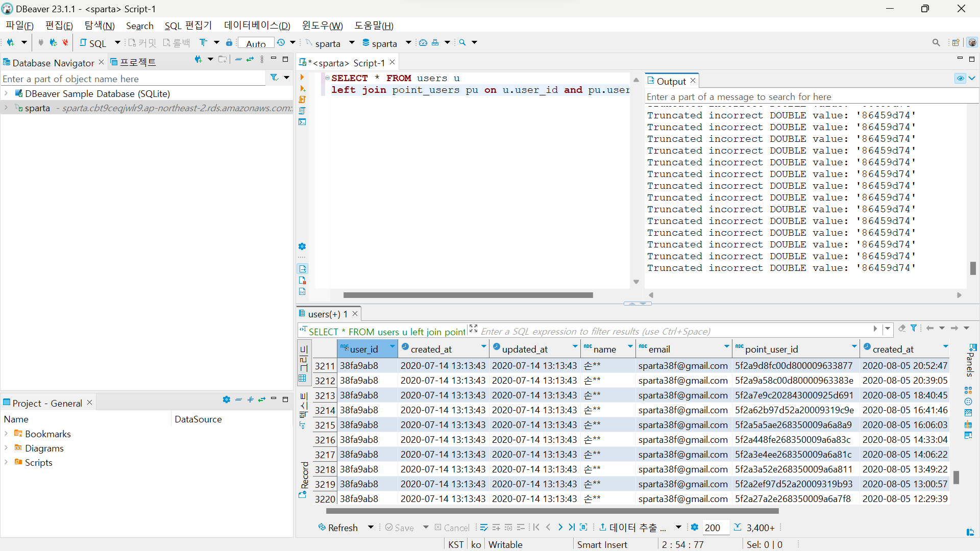Click the SQL filter expression field
The height and width of the screenshot is (551, 980).
point(675,331)
